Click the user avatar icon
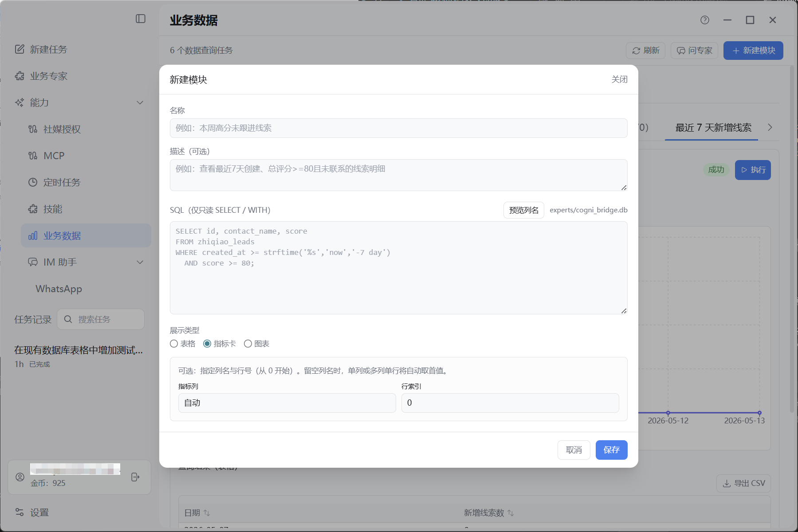This screenshot has width=798, height=532. (x=20, y=477)
